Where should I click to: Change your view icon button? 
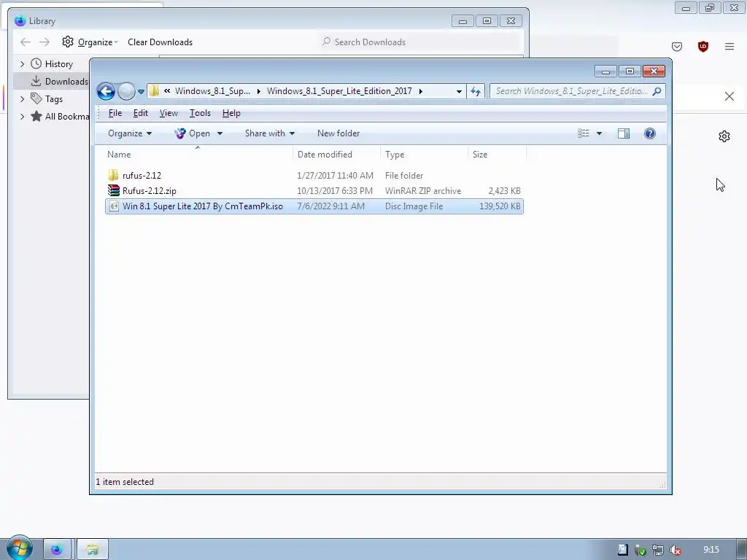pos(584,133)
